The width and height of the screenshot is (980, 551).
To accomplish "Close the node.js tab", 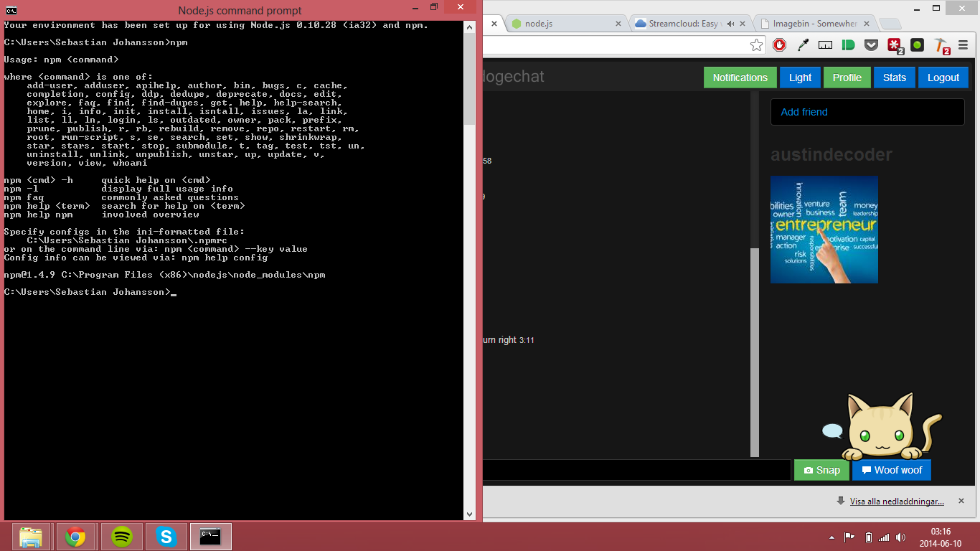I will (x=619, y=24).
